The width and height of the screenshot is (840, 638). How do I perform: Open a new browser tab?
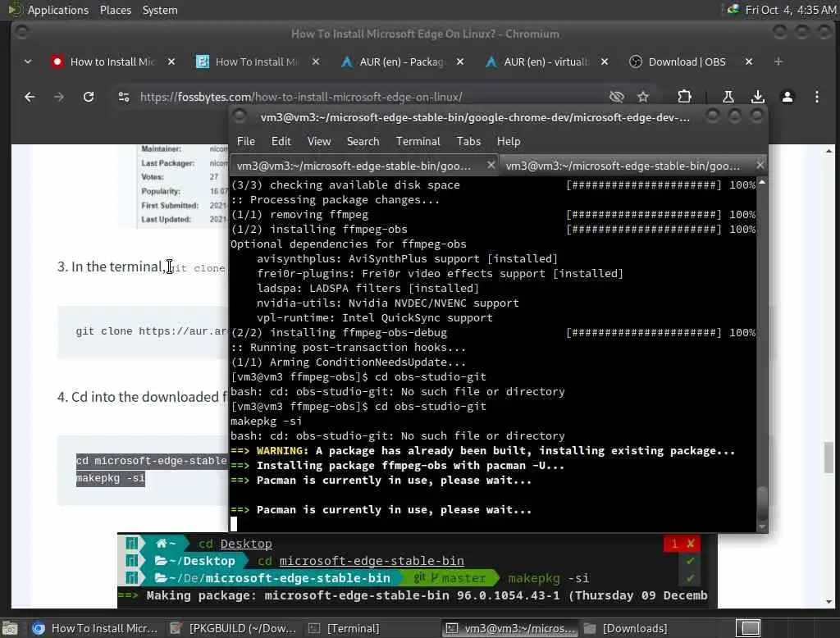tap(778, 62)
